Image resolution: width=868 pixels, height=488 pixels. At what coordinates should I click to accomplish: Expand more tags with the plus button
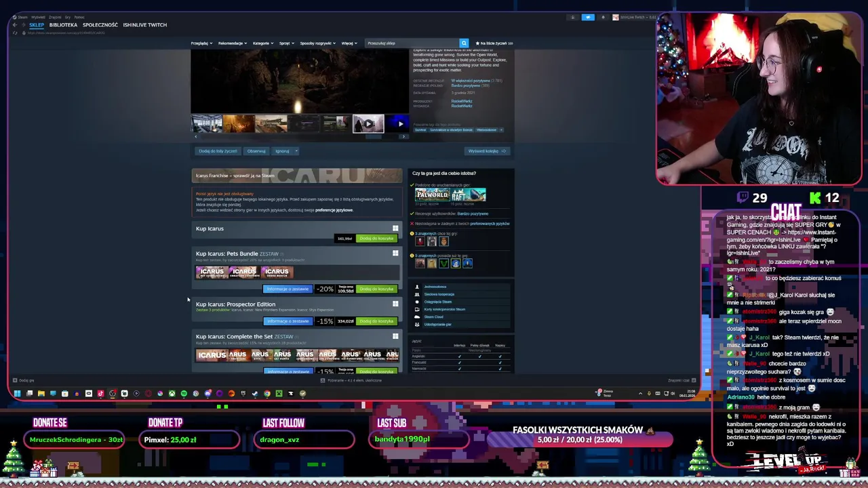tap(502, 129)
